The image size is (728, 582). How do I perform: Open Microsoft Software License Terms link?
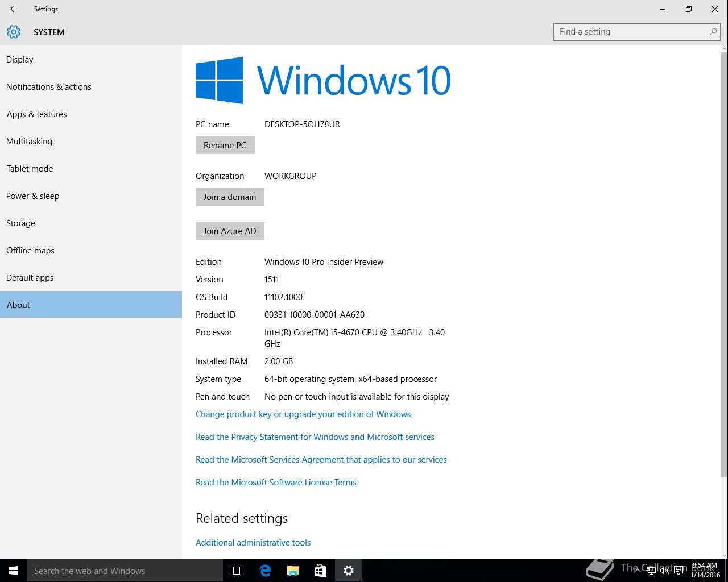tap(276, 483)
